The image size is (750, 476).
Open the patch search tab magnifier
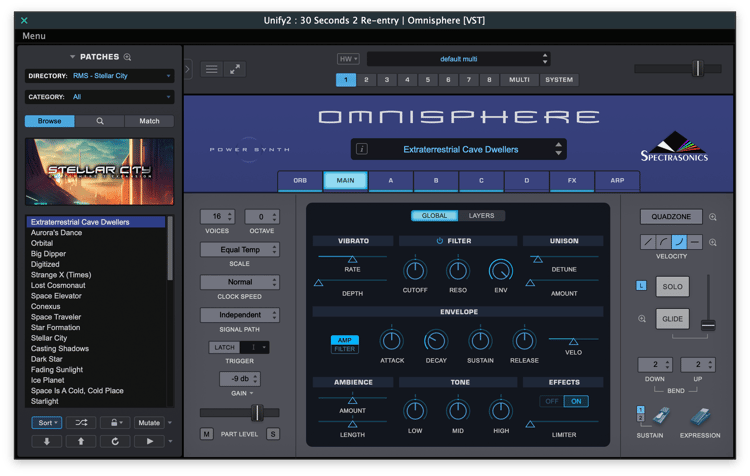click(99, 121)
